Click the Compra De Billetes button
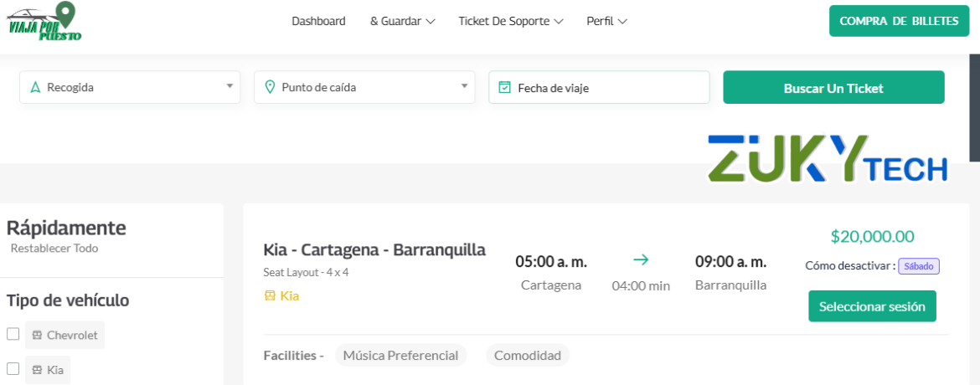 coord(899,21)
